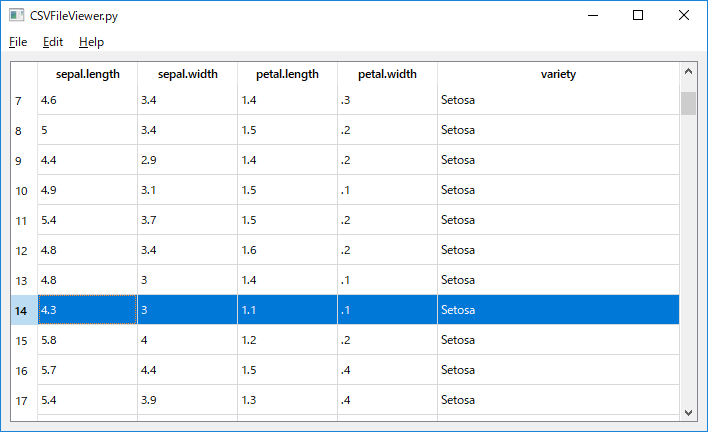Open the Help menu
This screenshot has width=708, height=432.
[91, 42]
